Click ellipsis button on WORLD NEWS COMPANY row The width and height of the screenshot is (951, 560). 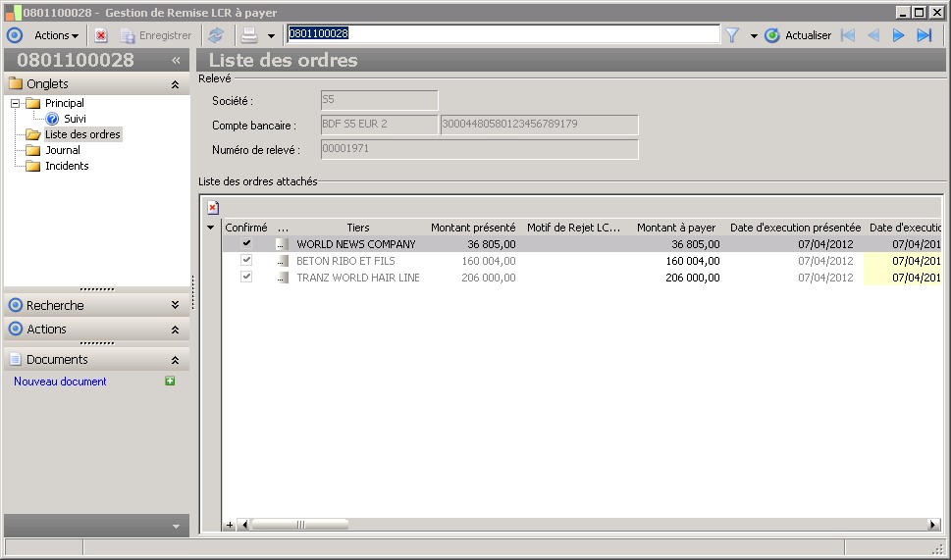pyautogui.click(x=282, y=244)
